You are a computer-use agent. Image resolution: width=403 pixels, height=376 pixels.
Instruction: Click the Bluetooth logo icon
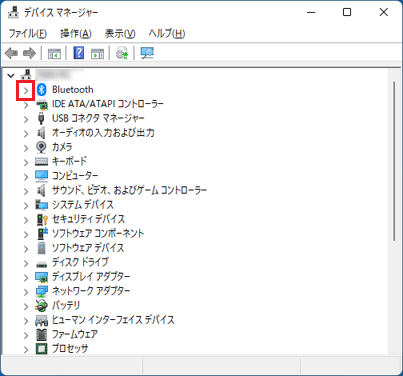(41, 89)
